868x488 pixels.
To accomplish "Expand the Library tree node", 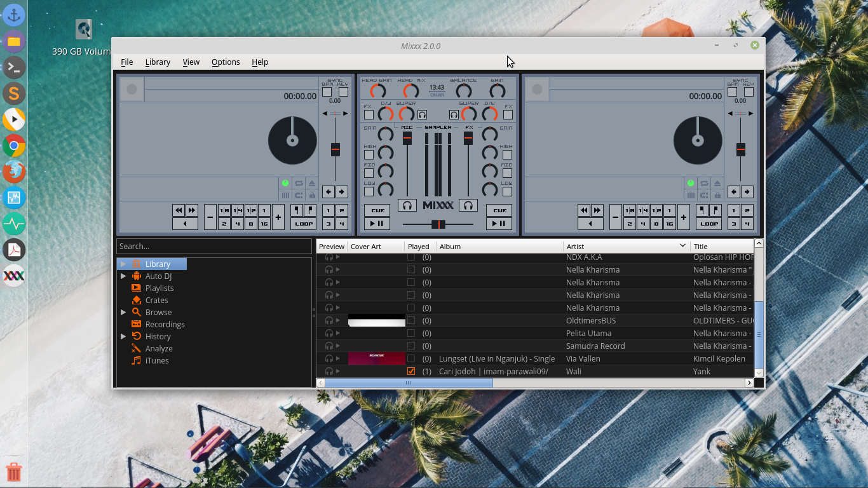I will click(123, 264).
